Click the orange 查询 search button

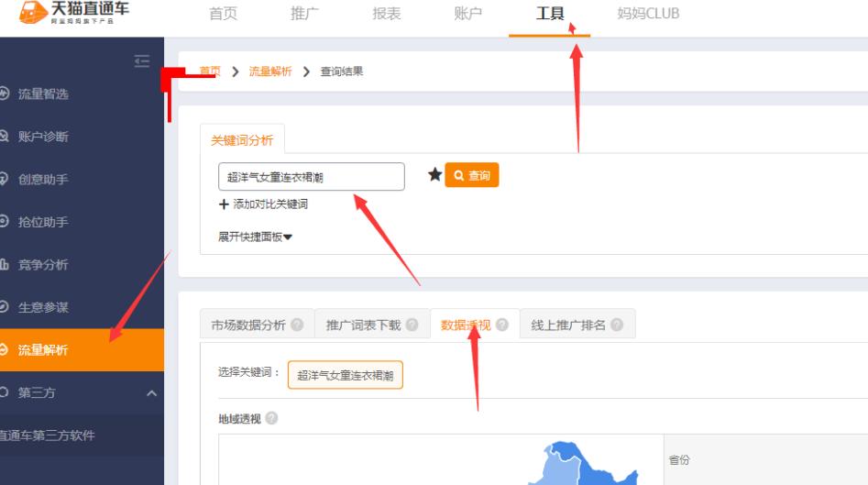[472, 175]
